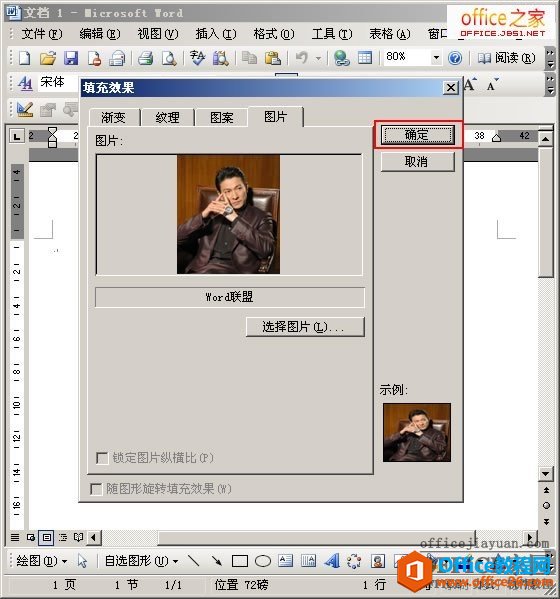Click the 选择图片 button
This screenshot has height=599, width=560.
coord(305,327)
